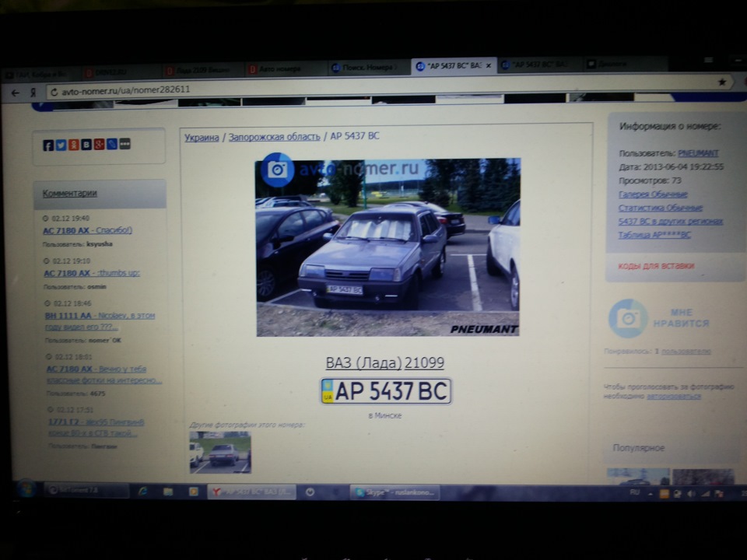Viewport: 747px width, 560px height.
Task: Reload the page with the refresh icon
Action: pos(54,92)
